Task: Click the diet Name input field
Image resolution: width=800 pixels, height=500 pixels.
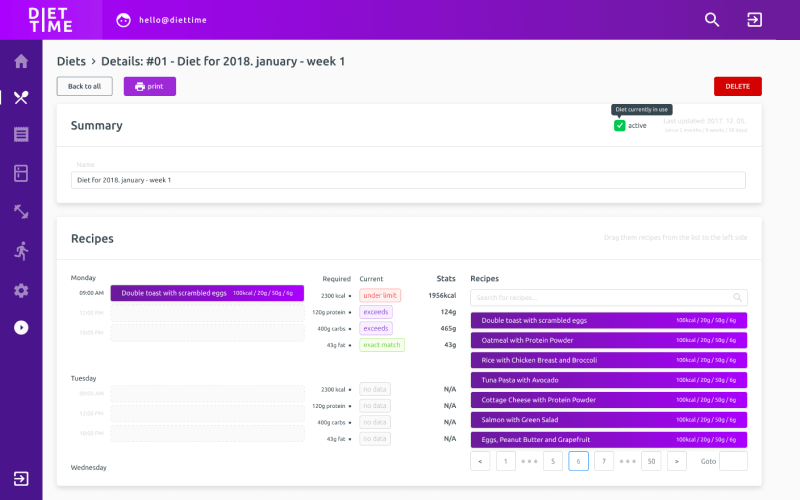Action: tap(408, 180)
